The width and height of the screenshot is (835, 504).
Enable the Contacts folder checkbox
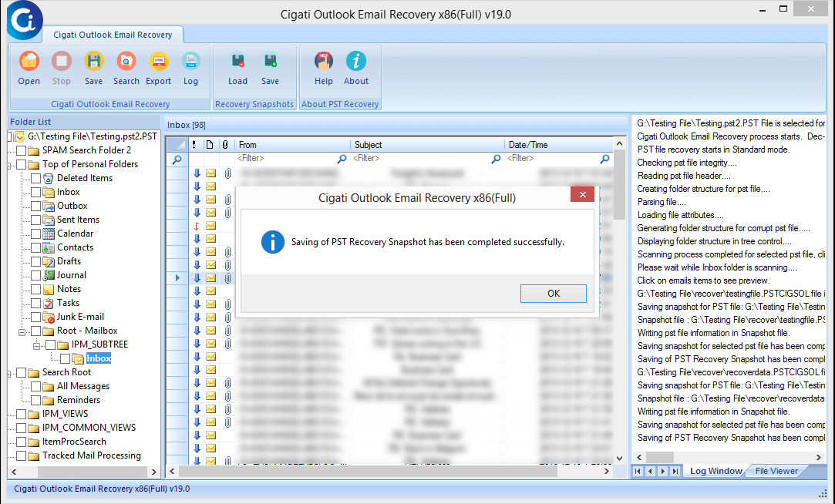click(35, 247)
